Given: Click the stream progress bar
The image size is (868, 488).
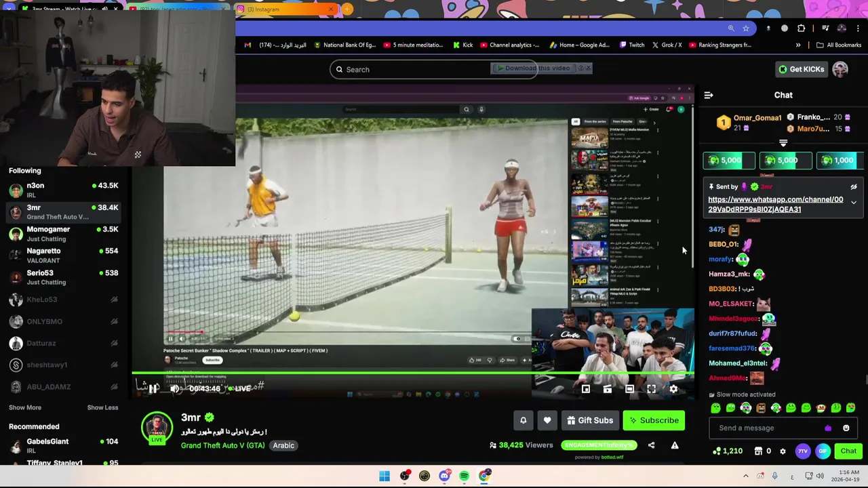Looking at the screenshot, I should pos(413,373).
